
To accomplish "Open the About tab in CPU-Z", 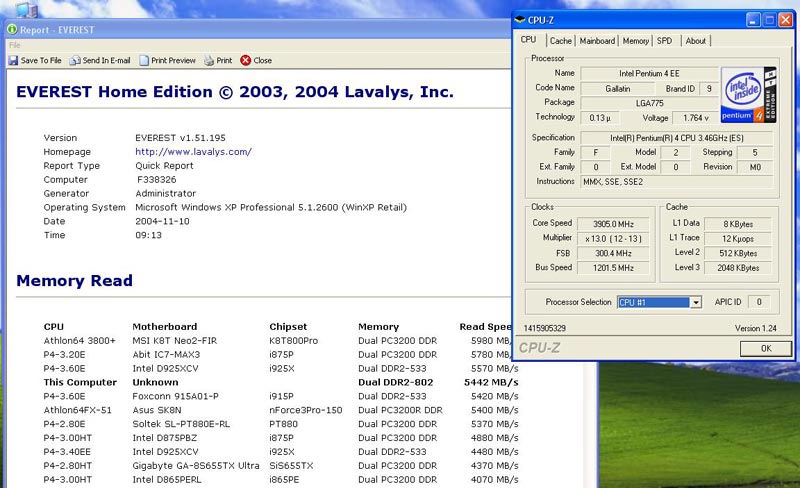I will coord(695,41).
